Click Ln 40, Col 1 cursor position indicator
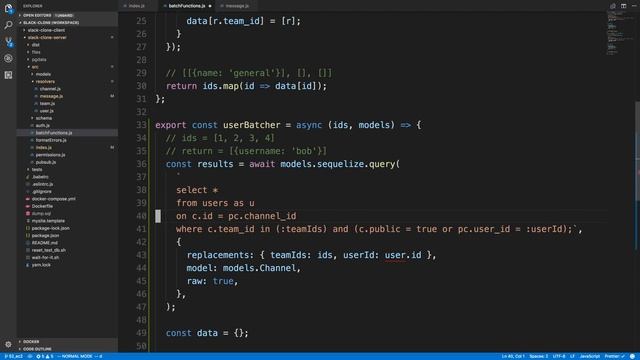This screenshot has width=640, height=360. click(x=513, y=356)
